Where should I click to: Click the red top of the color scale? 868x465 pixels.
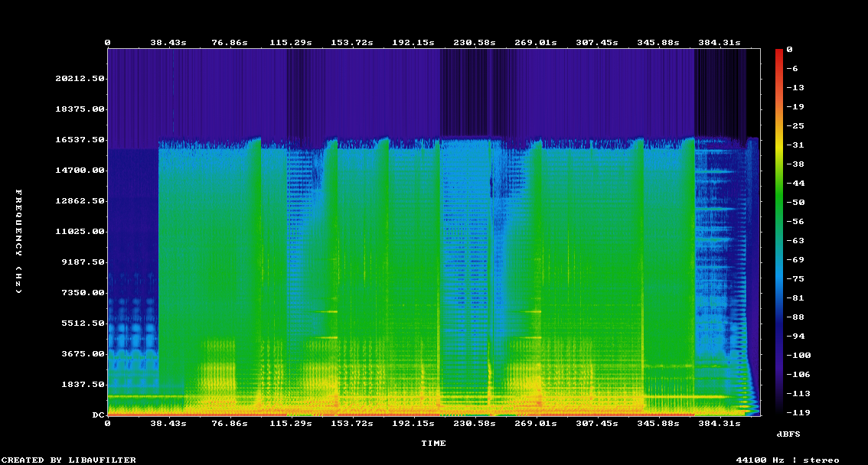coord(779,53)
